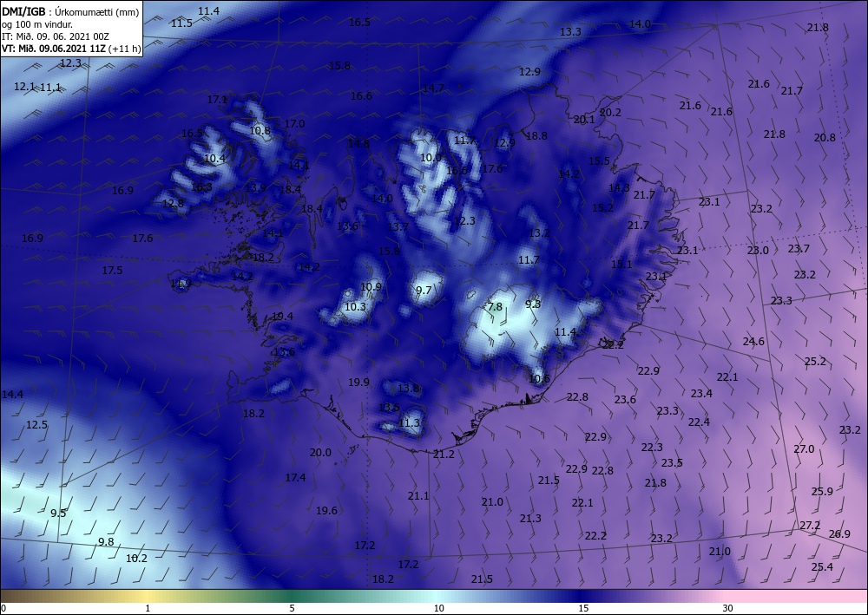Click the title text 'DMI/IGB : Úrkomumætti (mm)'
868x615 pixels.
pos(70,12)
